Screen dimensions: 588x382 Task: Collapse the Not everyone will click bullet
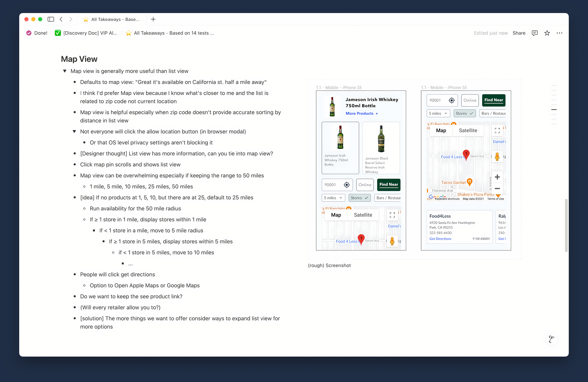[74, 131]
